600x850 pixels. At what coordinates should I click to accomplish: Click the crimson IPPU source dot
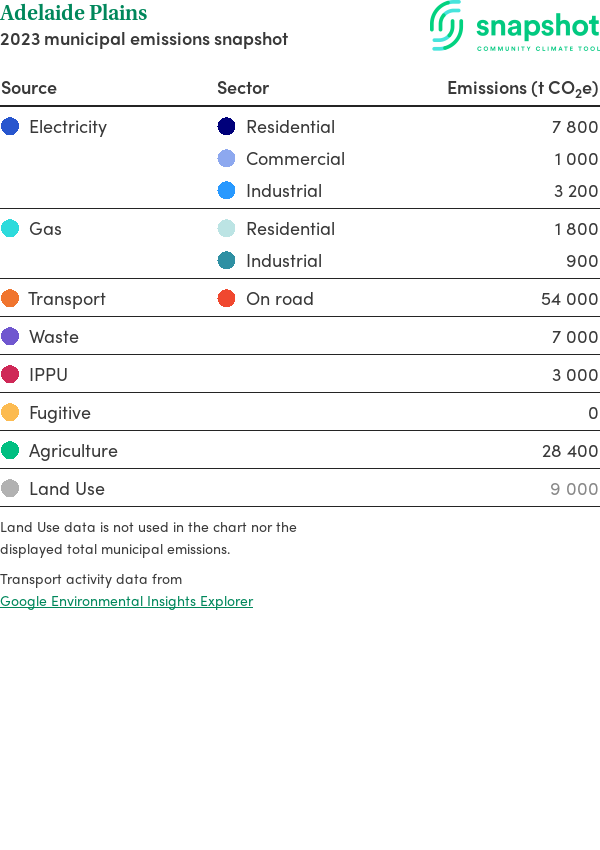pyautogui.click(x=10, y=375)
